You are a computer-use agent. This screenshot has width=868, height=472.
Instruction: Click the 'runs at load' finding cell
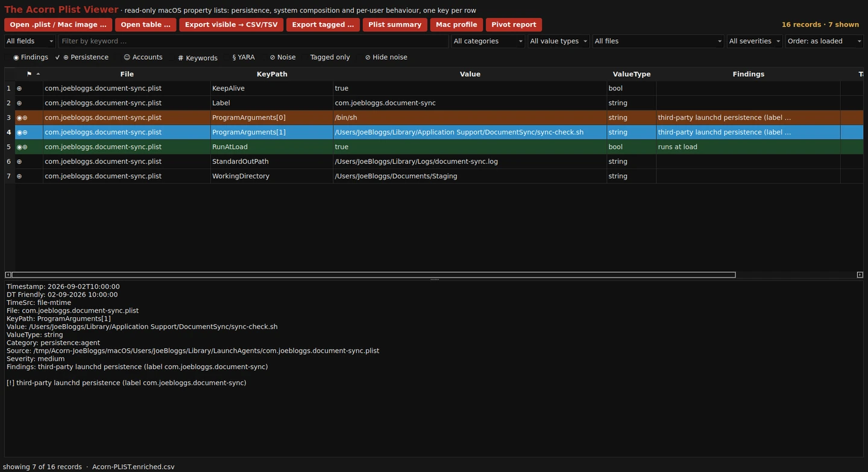(x=748, y=147)
